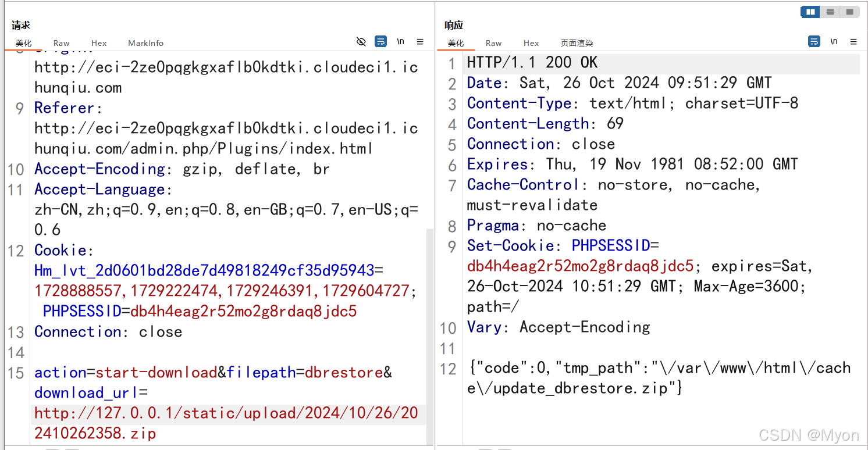This screenshot has width=868, height=450.
Task: Select the 美化 tab in request panel
Action: 23,43
